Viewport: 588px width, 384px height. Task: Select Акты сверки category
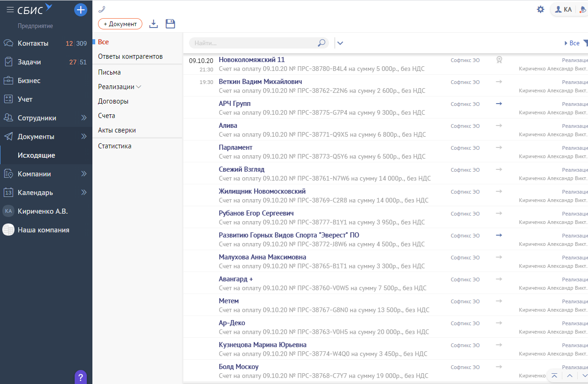click(117, 130)
